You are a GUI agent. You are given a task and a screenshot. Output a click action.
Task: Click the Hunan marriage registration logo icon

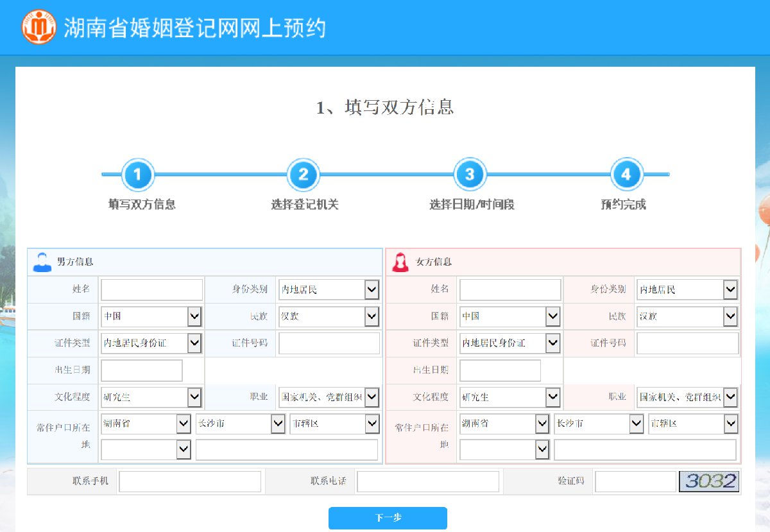click(x=39, y=27)
